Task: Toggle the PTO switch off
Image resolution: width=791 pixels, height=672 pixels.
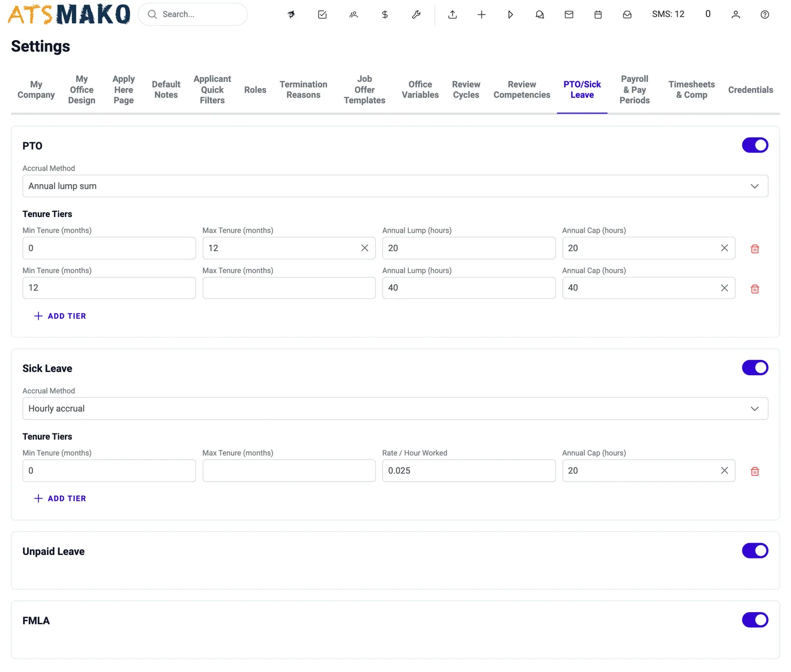Action: coord(755,145)
